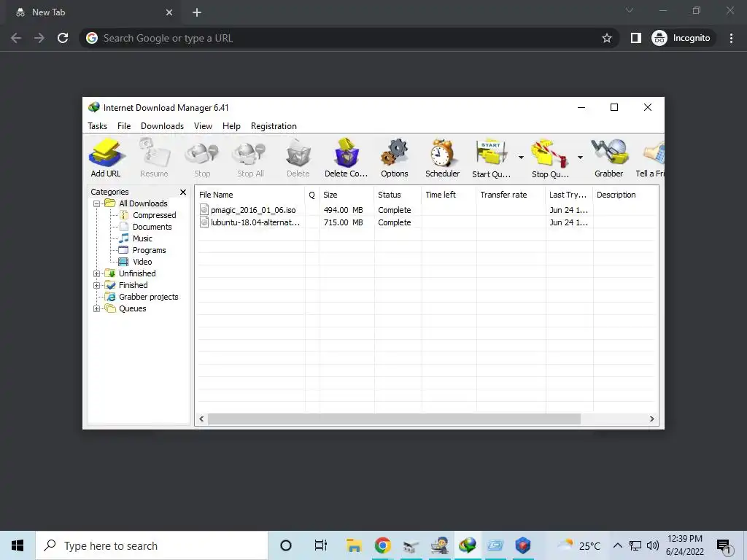Open the Chrome side panel icon
The height and width of the screenshot is (560, 747).
[636, 38]
